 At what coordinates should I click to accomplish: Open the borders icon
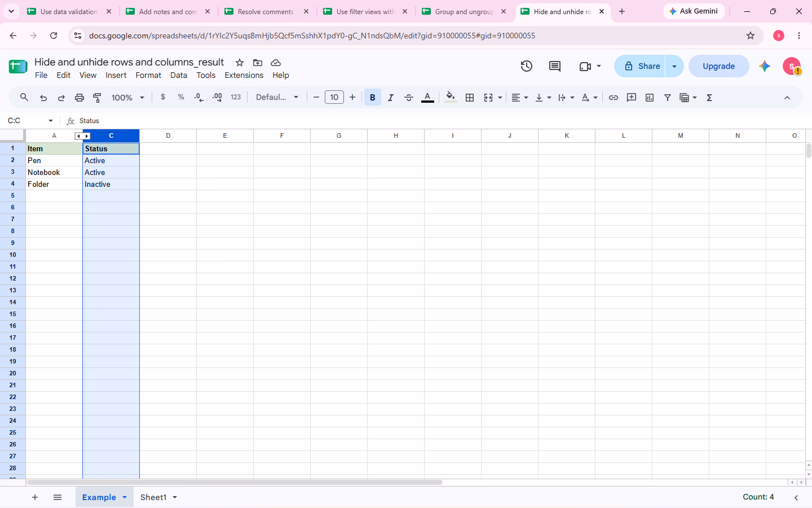coord(470,98)
